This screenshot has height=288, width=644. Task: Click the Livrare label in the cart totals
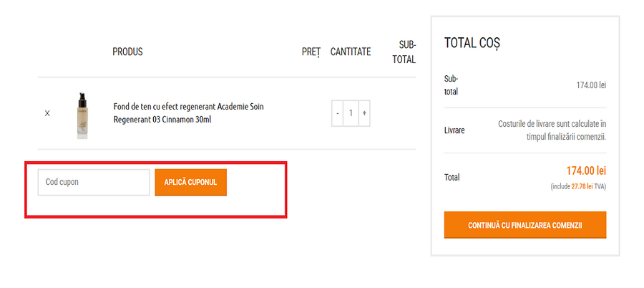tap(454, 130)
